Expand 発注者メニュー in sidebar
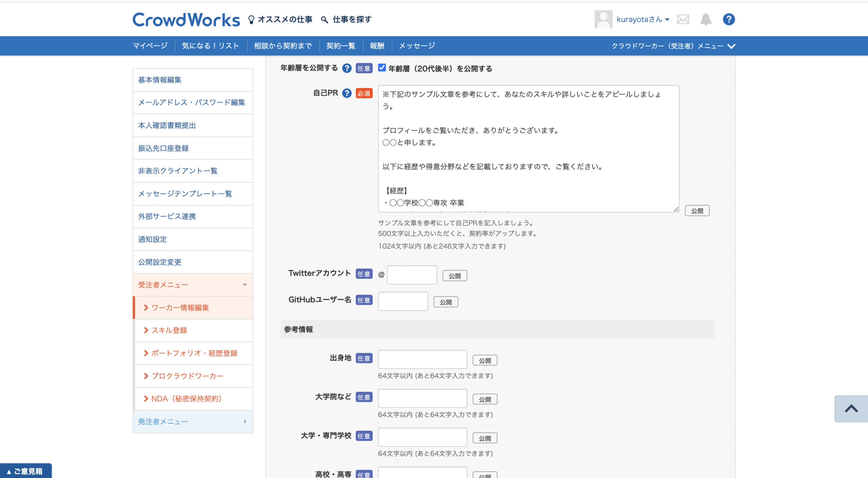Image resolution: width=868 pixels, height=478 pixels. coord(193,421)
